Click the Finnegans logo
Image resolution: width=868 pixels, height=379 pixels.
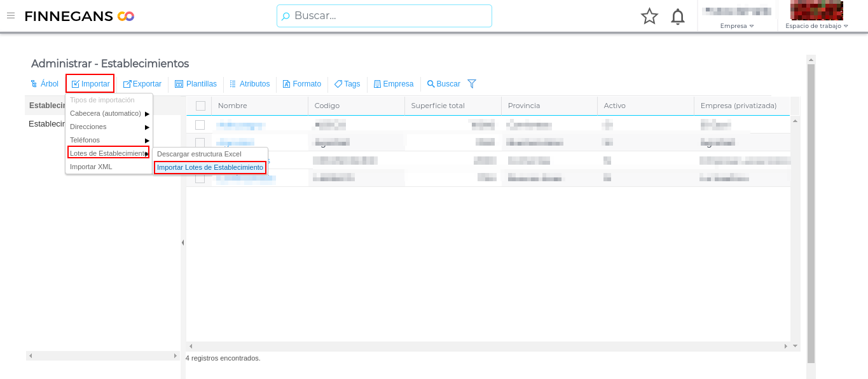[x=79, y=16]
